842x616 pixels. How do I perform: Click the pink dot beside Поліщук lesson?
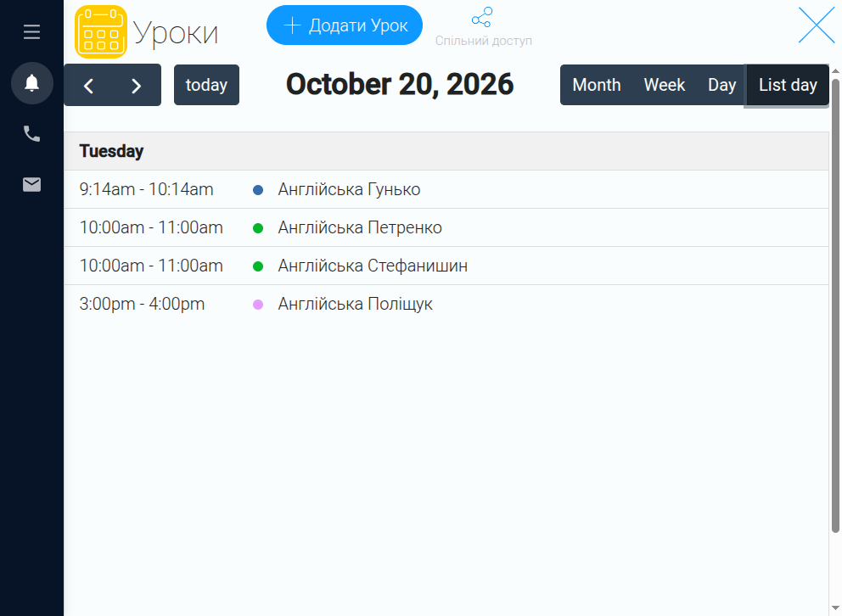[258, 305]
